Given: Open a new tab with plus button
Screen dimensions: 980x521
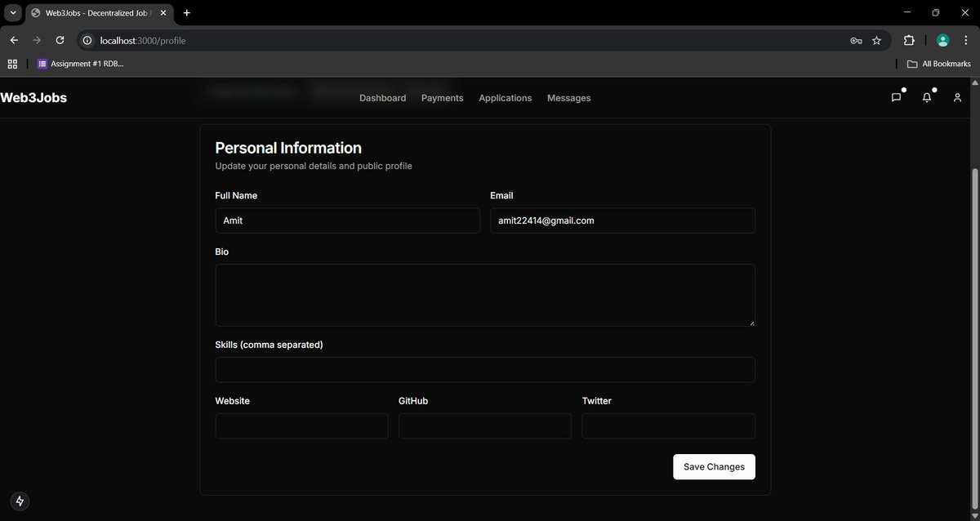Looking at the screenshot, I should pyautogui.click(x=187, y=13).
